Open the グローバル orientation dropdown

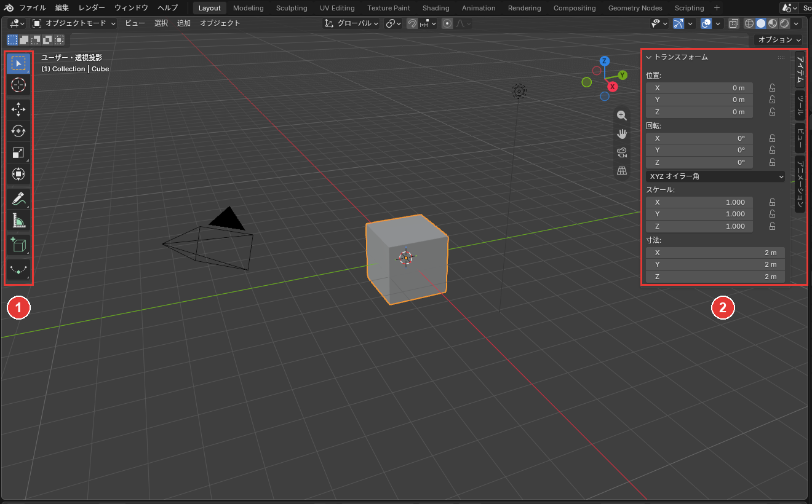[351, 23]
